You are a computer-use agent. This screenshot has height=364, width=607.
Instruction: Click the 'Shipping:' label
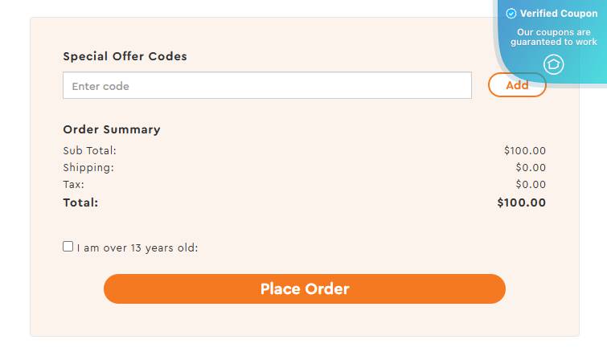coord(88,167)
